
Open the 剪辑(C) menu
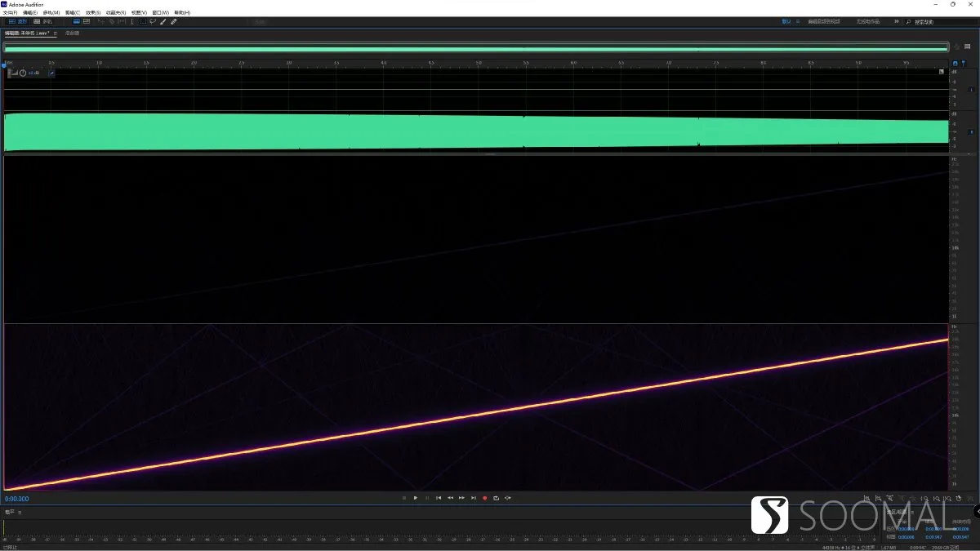pyautogui.click(x=73, y=13)
